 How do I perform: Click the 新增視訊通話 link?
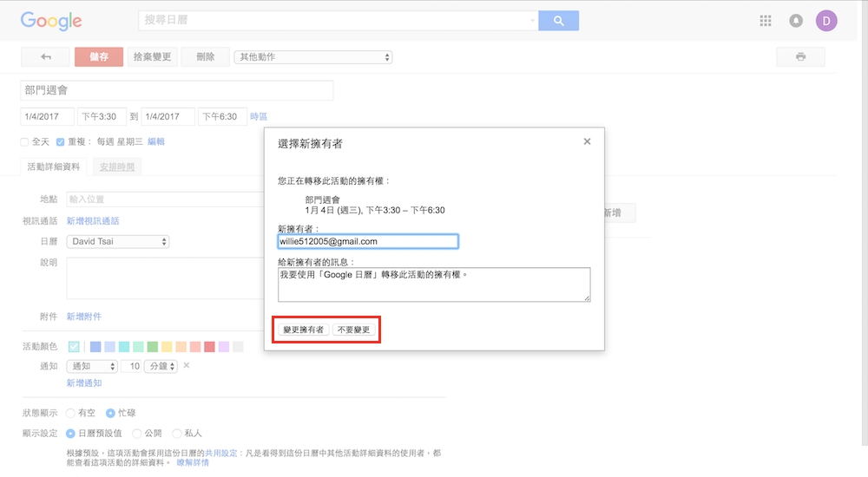pos(93,221)
